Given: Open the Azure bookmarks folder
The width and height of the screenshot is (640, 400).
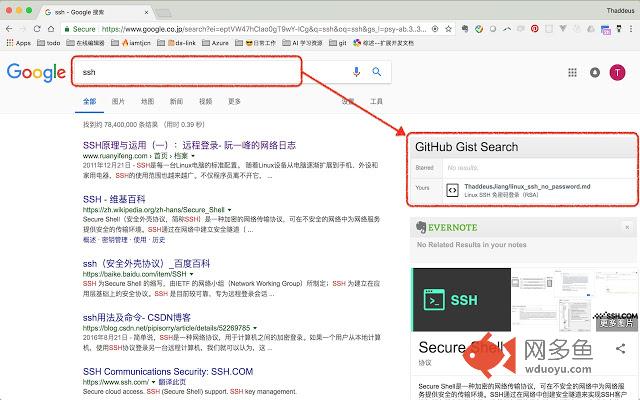Looking at the screenshot, I should pos(216,42).
